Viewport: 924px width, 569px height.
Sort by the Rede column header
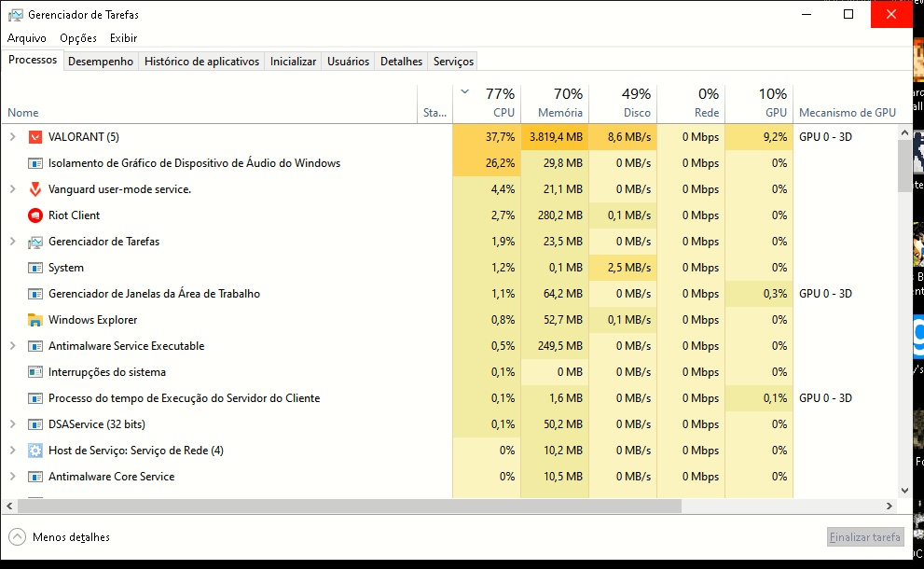[691, 103]
